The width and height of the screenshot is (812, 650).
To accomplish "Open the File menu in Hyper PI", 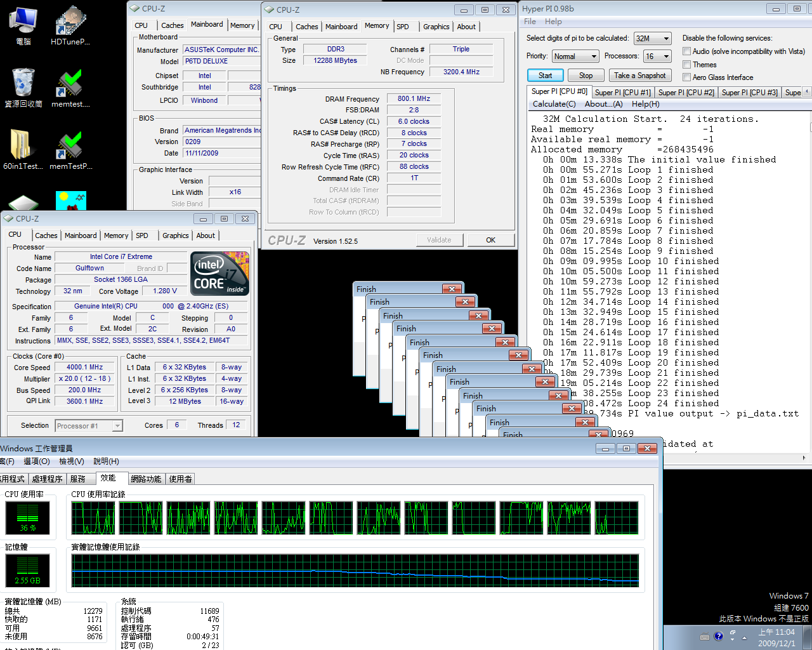I will (x=530, y=22).
